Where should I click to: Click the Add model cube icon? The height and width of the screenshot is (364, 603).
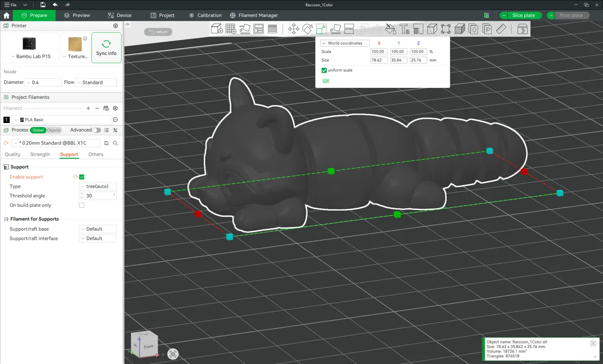[x=217, y=29]
